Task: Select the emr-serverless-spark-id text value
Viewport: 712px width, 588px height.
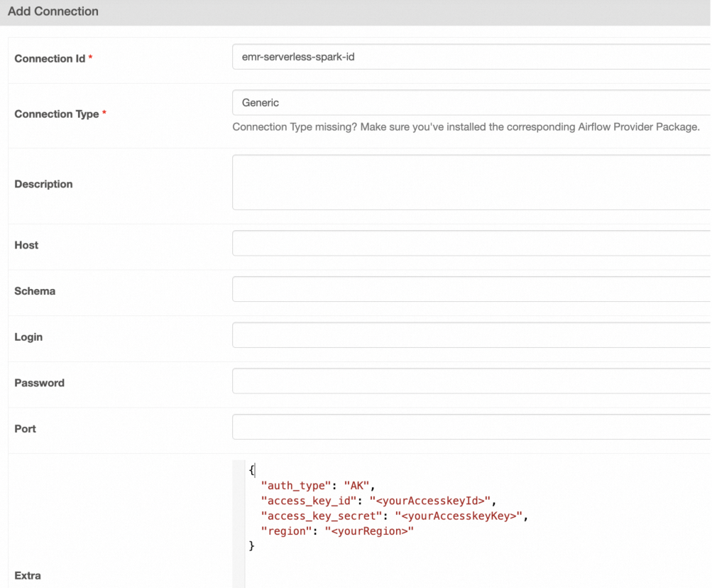Action: point(298,58)
